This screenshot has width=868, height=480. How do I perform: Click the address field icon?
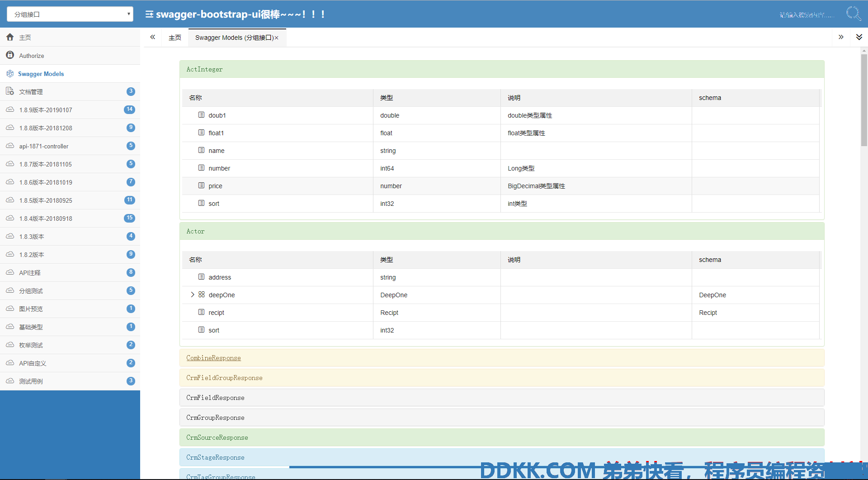(202, 277)
